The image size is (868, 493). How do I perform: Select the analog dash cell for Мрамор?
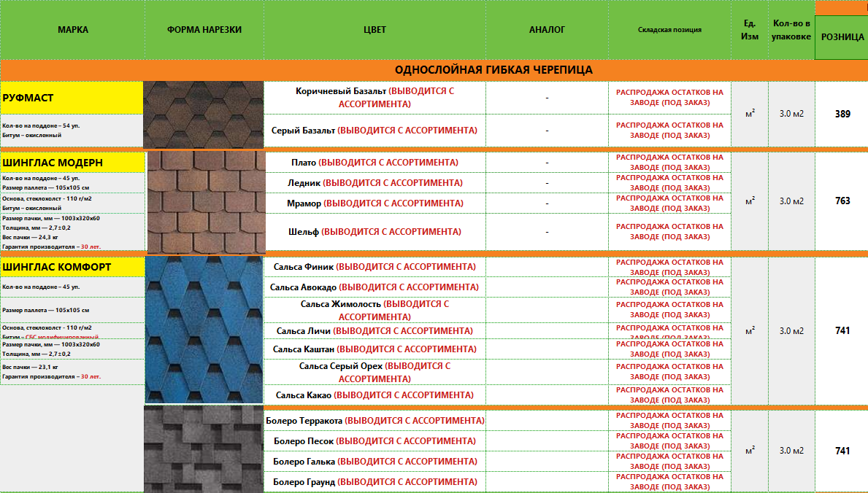coord(547,203)
